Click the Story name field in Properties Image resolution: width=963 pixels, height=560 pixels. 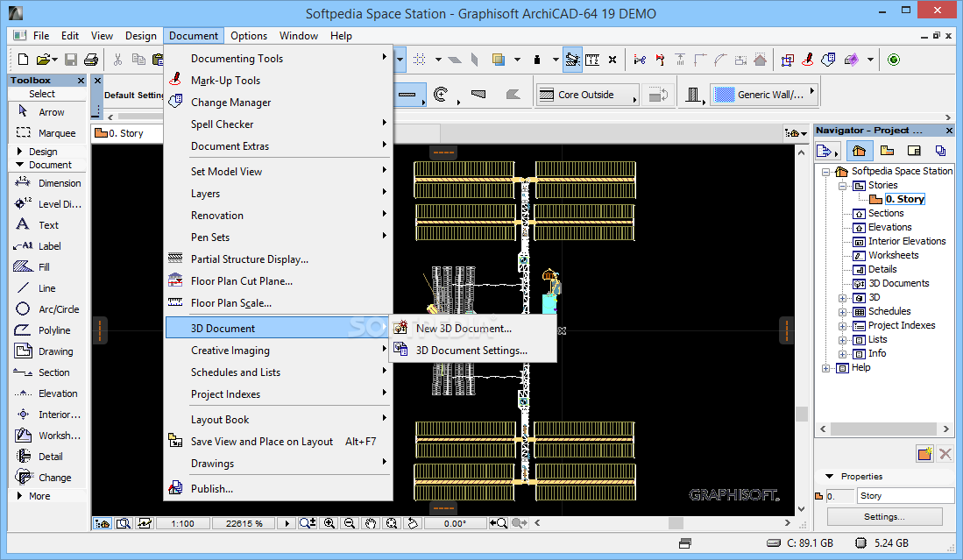tap(905, 495)
